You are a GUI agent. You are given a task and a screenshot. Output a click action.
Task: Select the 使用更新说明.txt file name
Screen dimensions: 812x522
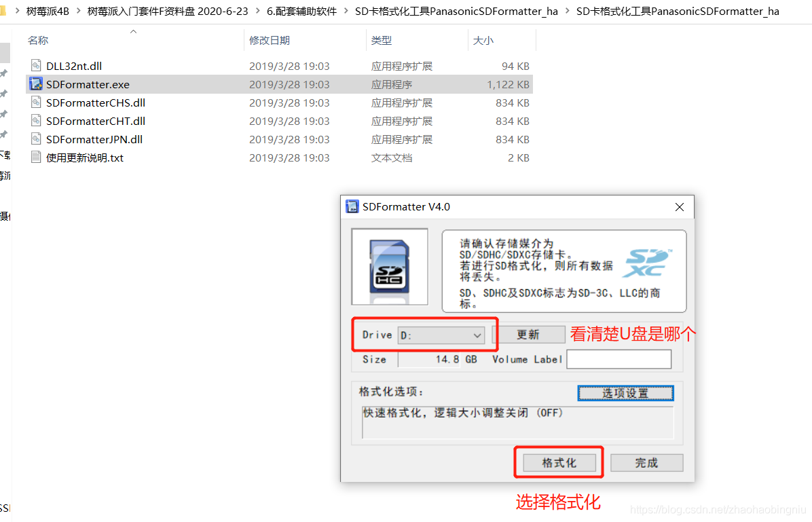point(85,158)
